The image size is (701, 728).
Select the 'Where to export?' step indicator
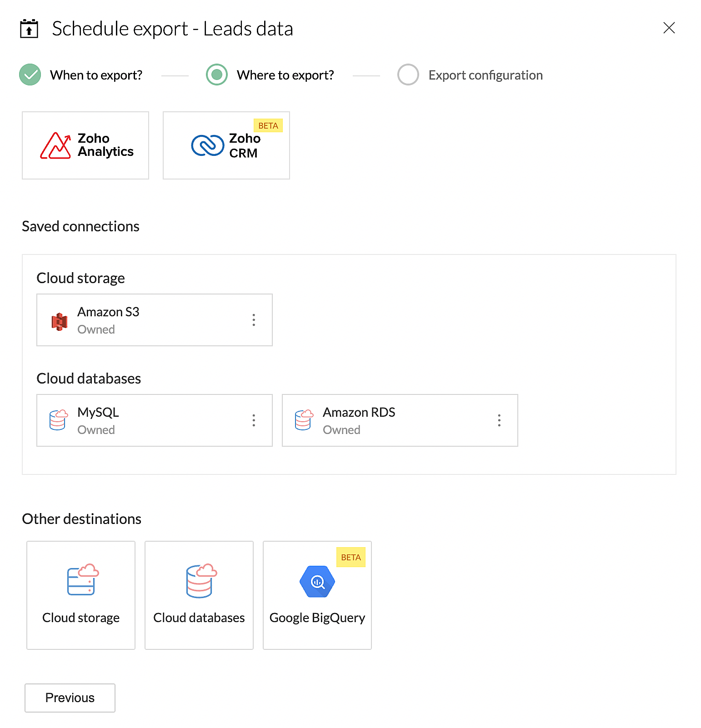point(217,75)
